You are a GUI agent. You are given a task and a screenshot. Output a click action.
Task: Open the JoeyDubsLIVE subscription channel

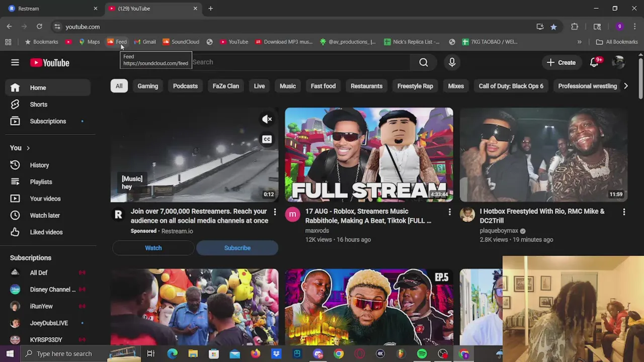48,323
